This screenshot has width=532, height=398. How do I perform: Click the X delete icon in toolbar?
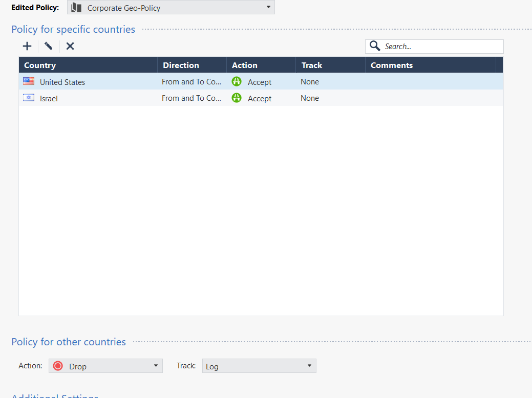70,46
